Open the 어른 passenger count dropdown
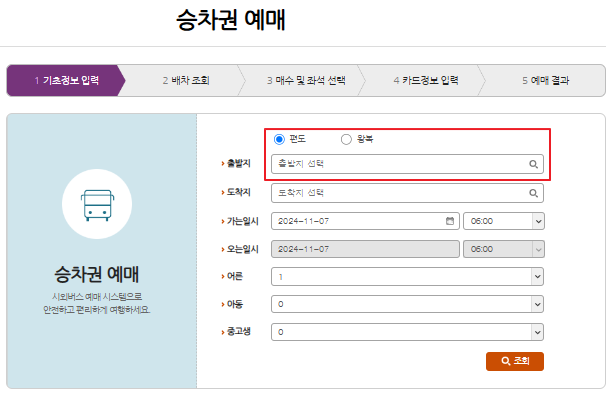This screenshot has height=394, width=614. [x=407, y=277]
